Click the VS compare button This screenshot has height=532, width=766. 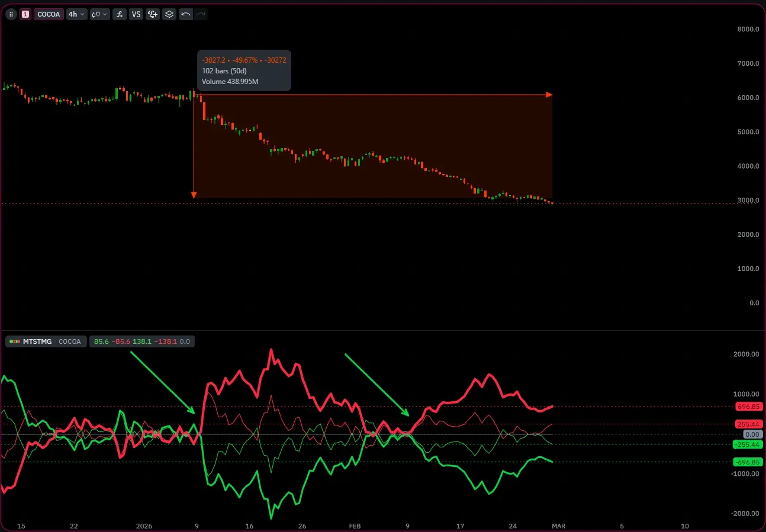(136, 14)
